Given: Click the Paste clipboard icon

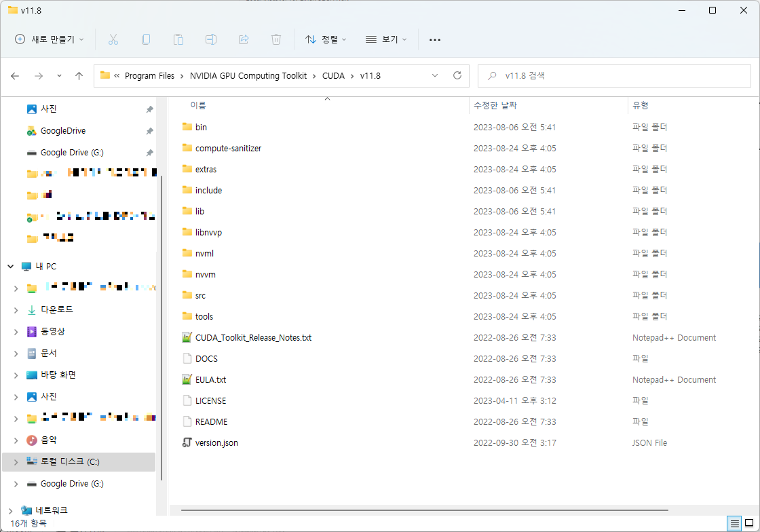Looking at the screenshot, I should pos(178,39).
